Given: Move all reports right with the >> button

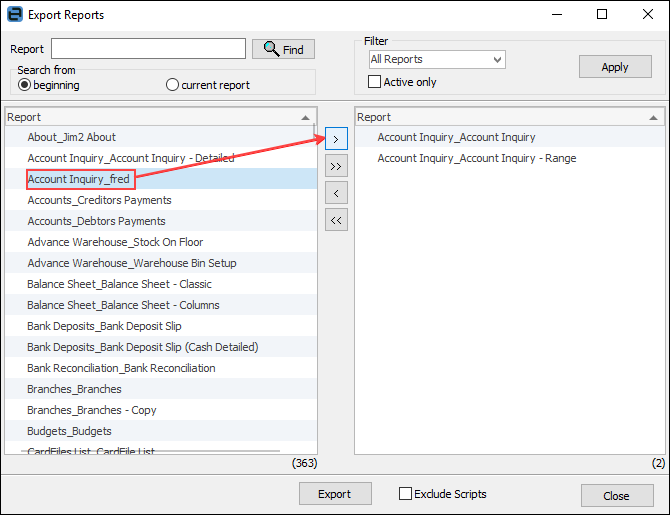Looking at the screenshot, I should tap(336, 166).
